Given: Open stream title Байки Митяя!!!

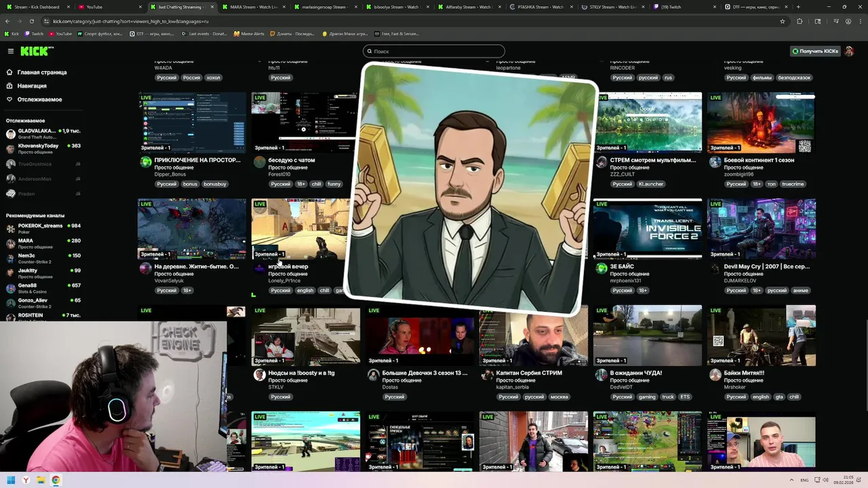Looking at the screenshot, I should point(744,373).
